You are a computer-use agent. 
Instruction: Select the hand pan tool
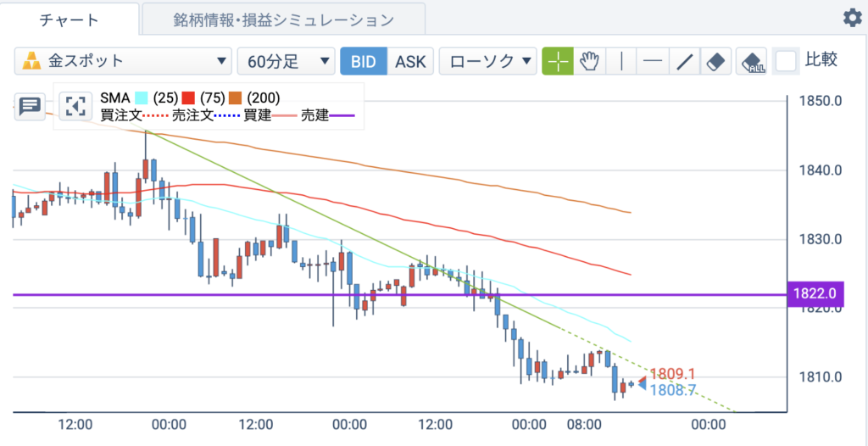pos(590,61)
